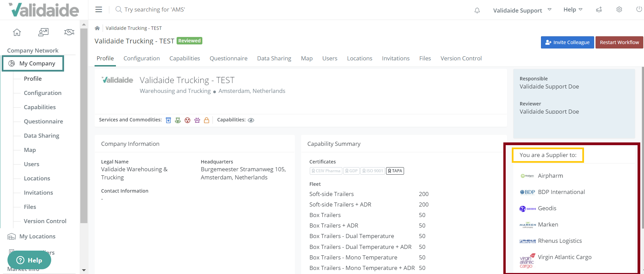Go to the Data Sharing tab
The height and width of the screenshot is (274, 644).
point(274,58)
